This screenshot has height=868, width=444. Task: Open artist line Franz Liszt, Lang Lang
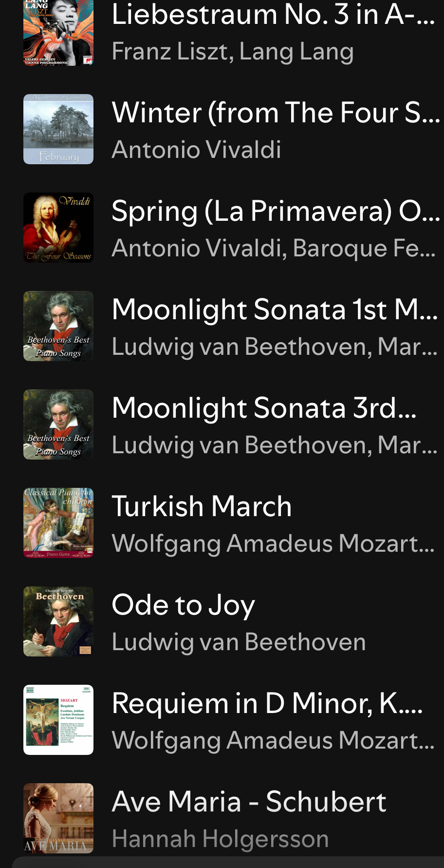click(x=233, y=52)
